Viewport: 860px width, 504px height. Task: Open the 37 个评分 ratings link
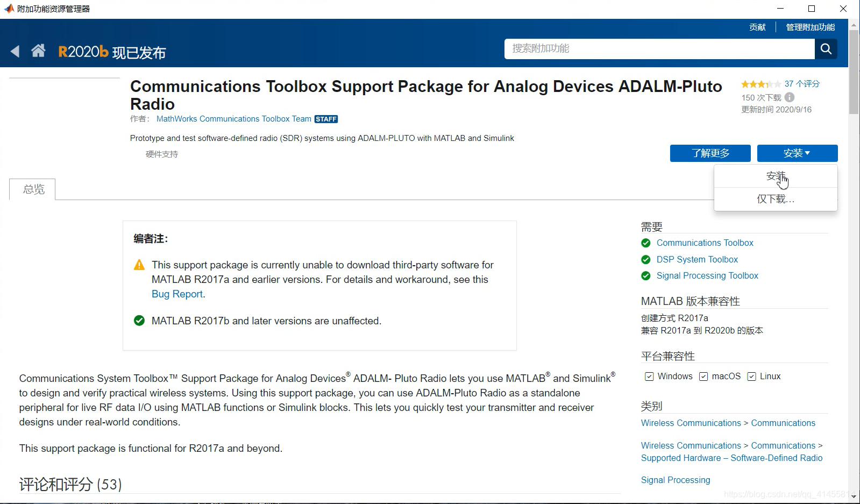[802, 84]
